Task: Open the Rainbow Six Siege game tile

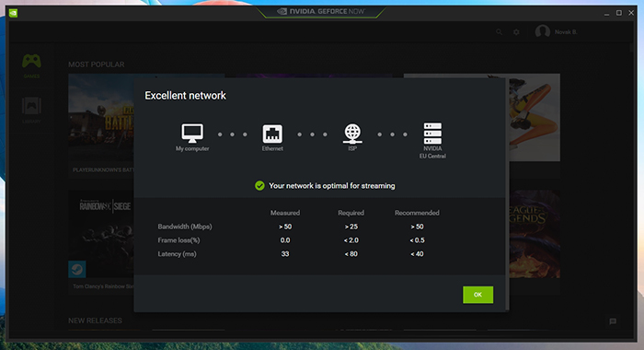Action: click(x=101, y=242)
